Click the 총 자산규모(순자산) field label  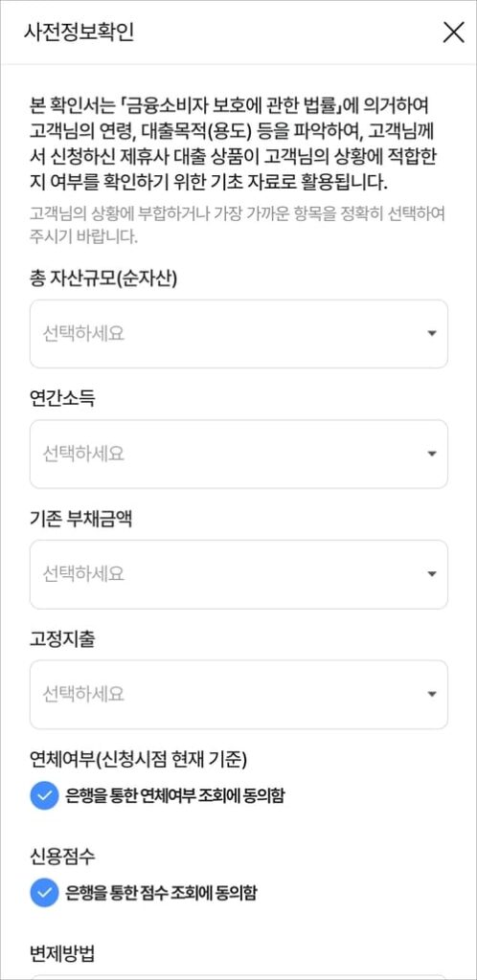pos(103,278)
